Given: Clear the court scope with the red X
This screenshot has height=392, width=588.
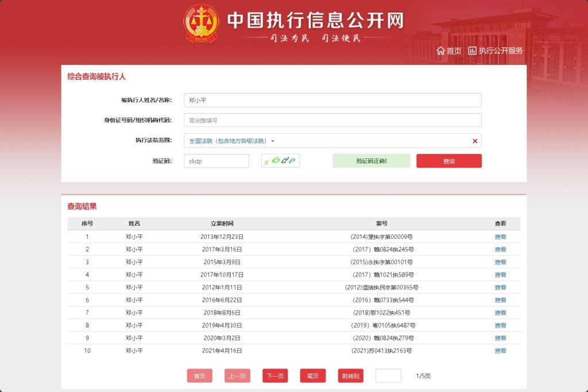Looking at the screenshot, I should coord(475,141).
